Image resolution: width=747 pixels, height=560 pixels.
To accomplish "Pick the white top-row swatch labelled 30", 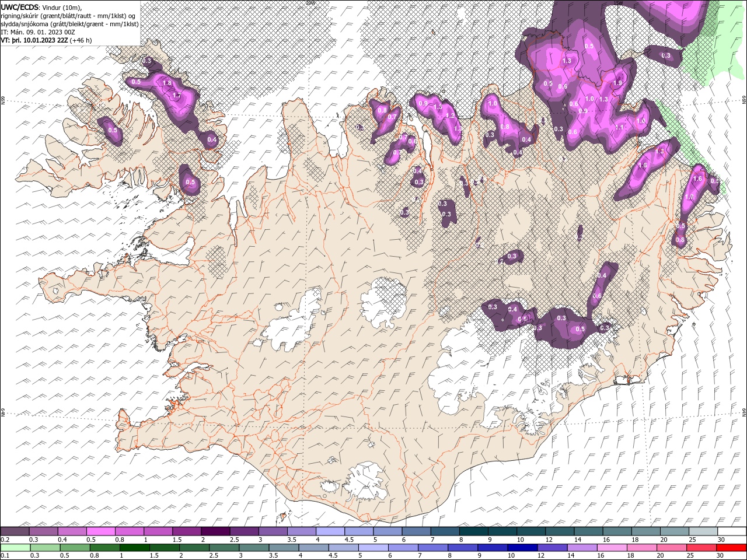I will (x=731, y=531).
